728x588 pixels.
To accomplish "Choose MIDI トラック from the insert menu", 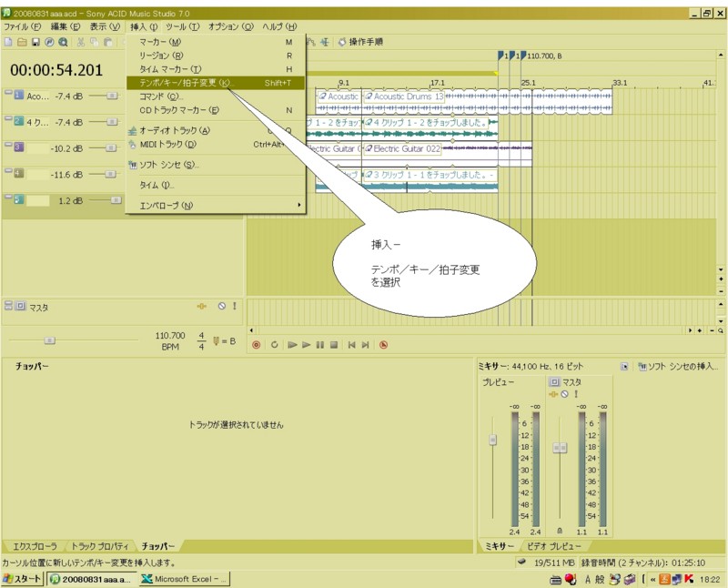I will click(x=216, y=145).
